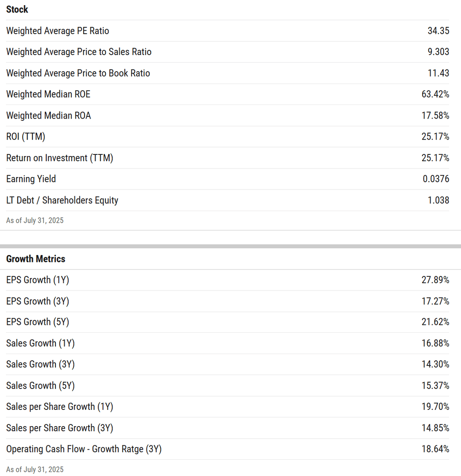This screenshot has width=461, height=476.
Task: Click Sales per Share Growth (1Y) label
Action: pyautogui.click(x=60, y=407)
